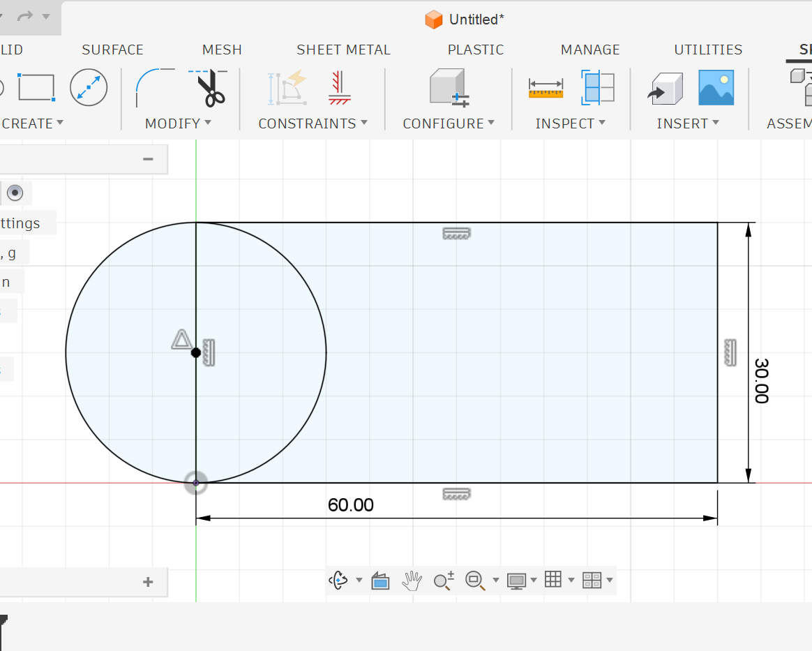Click the Insert Canvas image icon
Screen dimensions: 812x651
[x=716, y=87]
